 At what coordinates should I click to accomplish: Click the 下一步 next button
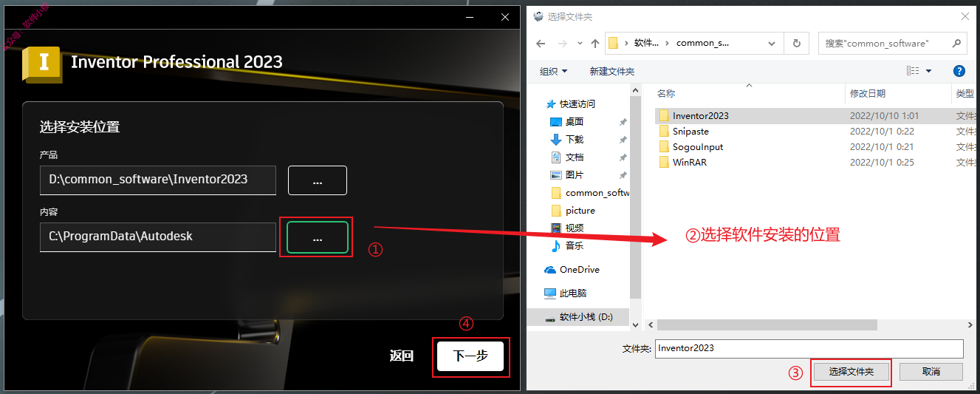click(470, 356)
